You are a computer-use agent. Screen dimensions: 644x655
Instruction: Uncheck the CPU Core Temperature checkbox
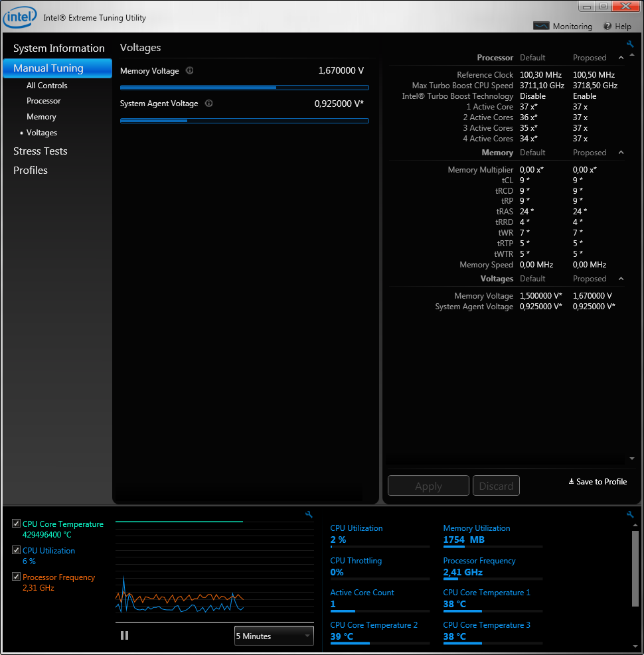16,524
